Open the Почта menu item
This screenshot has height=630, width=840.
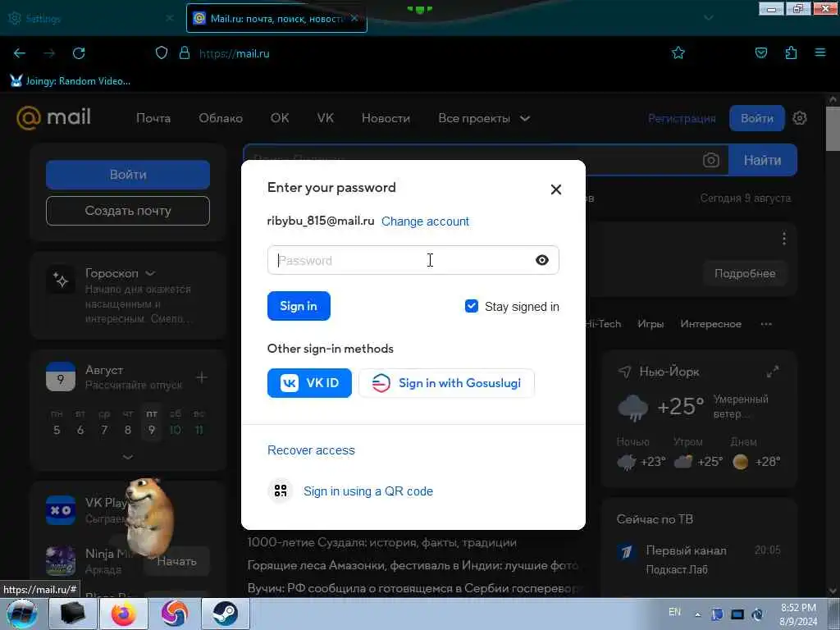click(x=153, y=118)
